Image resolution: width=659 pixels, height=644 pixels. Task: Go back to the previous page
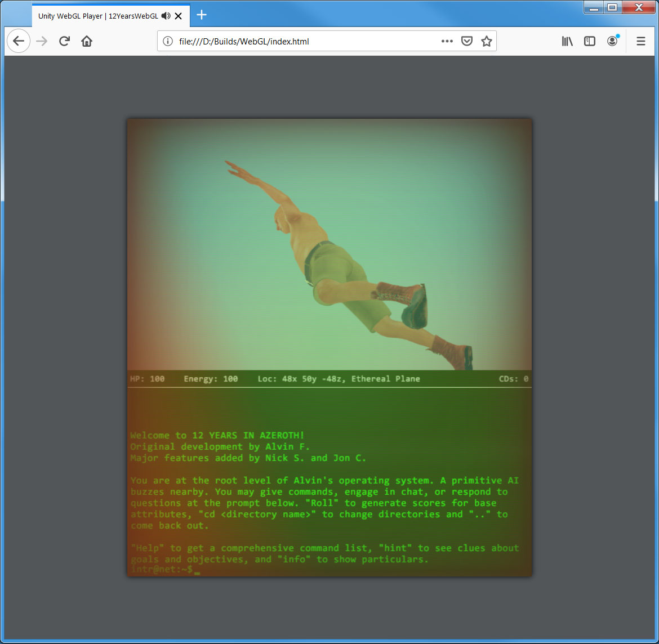coord(19,41)
